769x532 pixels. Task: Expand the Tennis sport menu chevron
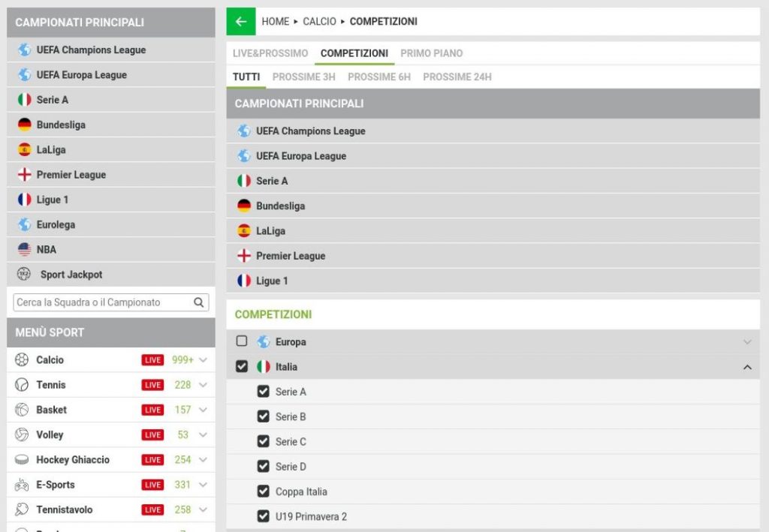click(203, 385)
